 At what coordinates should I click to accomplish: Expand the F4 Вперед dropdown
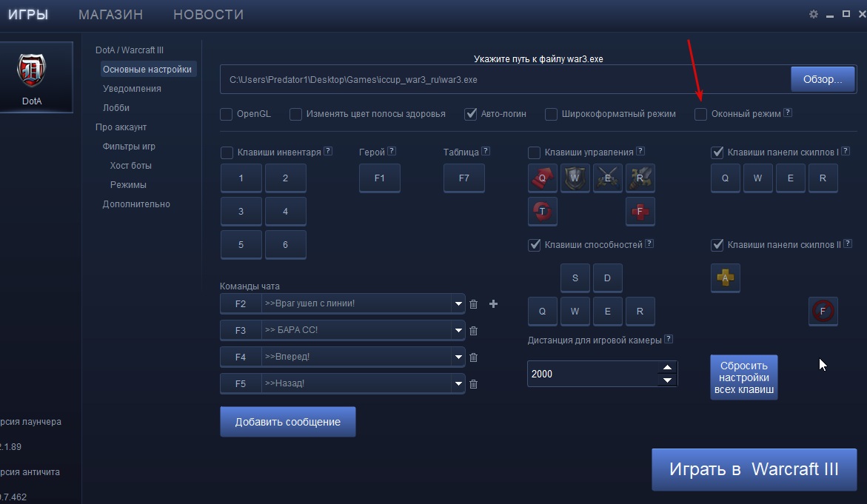pos(458,357)
